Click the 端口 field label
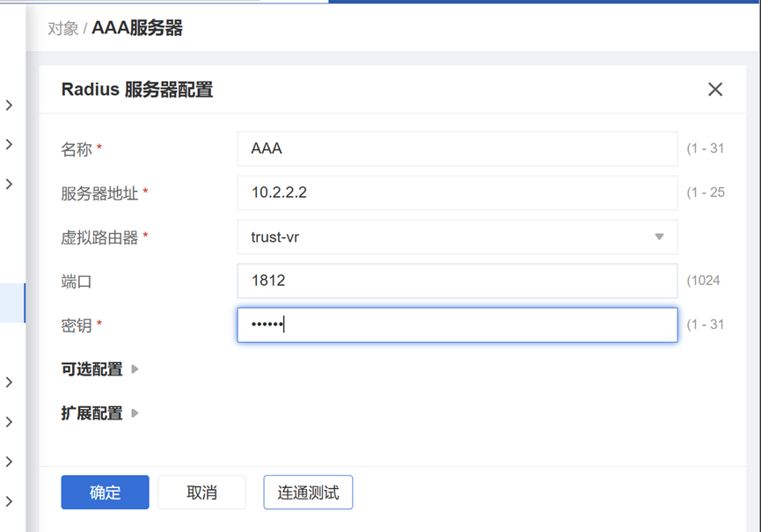761x532 pixels. 77,281
